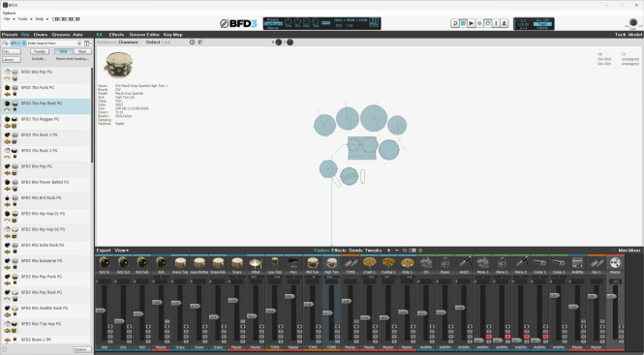Click the Include... button
This screenshot has height=355, width=644.
click(39, 59)
